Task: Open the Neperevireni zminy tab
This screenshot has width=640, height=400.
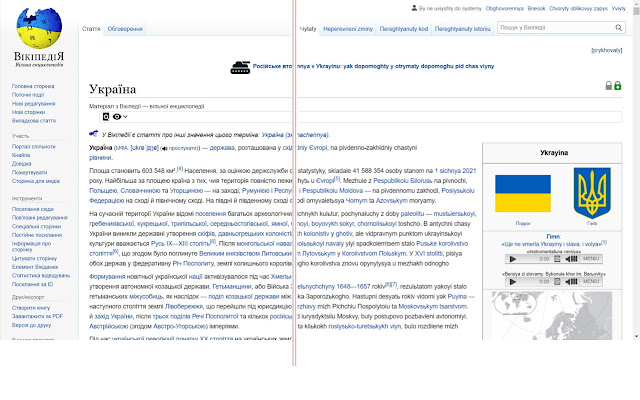Action: click(x=348, y=29)
